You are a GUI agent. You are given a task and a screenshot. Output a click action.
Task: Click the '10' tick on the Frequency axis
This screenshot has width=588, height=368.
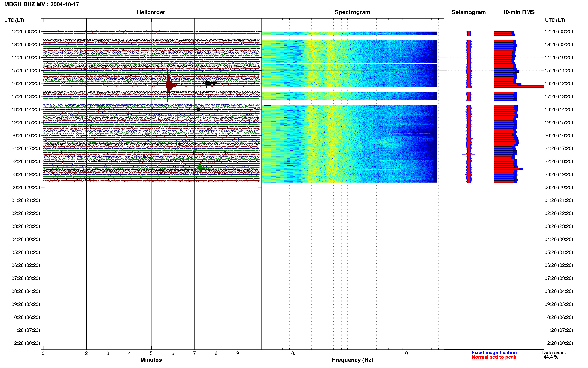[x=405, y=353]
